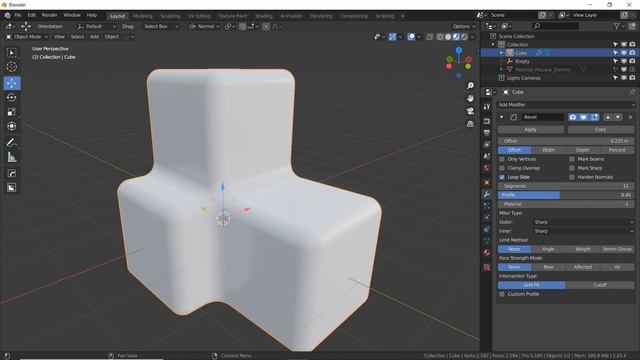
Task: Collapse the Bevel modifier panel triangle
Action: click(x=501, y=117)
